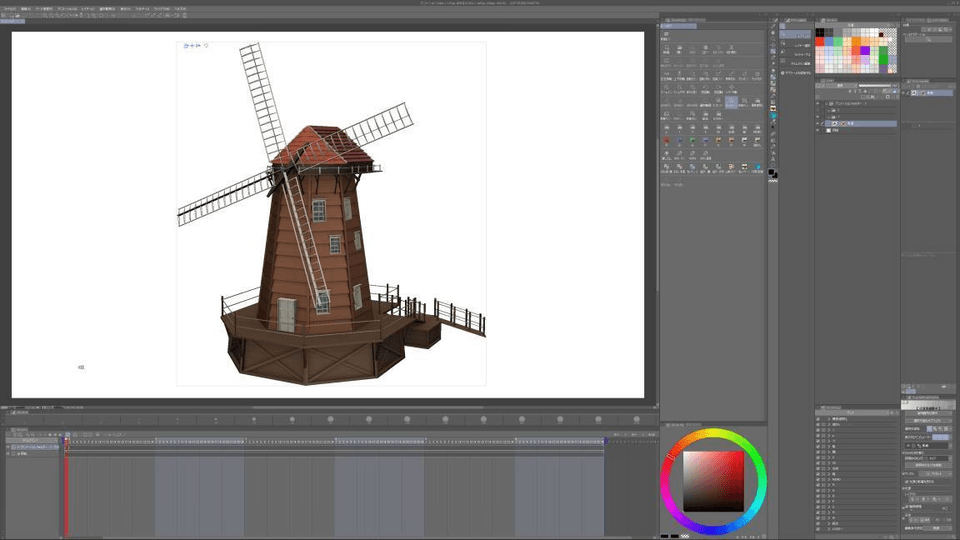Open the Layer menu
Viewport: 960px width, 540px height.
[x=88, y=9]
